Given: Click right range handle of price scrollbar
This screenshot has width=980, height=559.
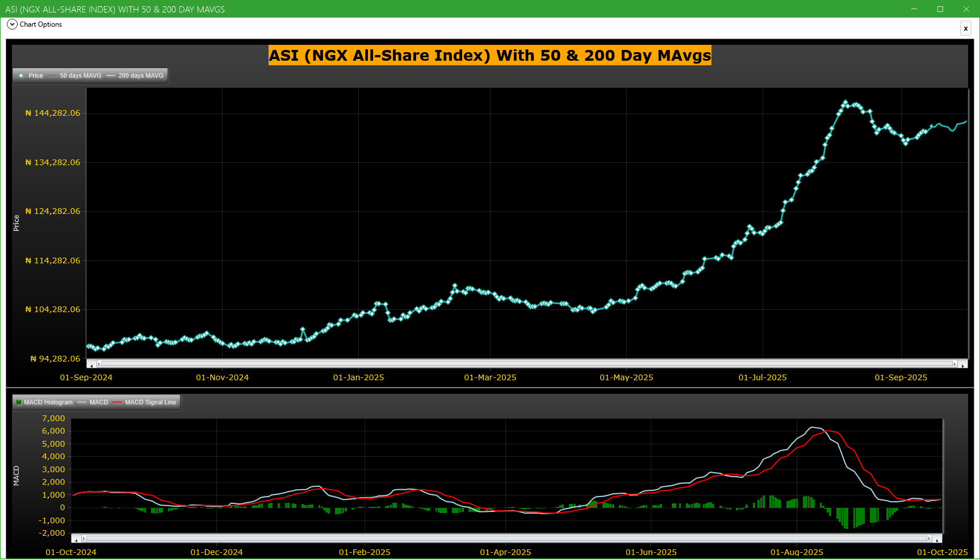Looking at the screenshot, I should [954, 364].
